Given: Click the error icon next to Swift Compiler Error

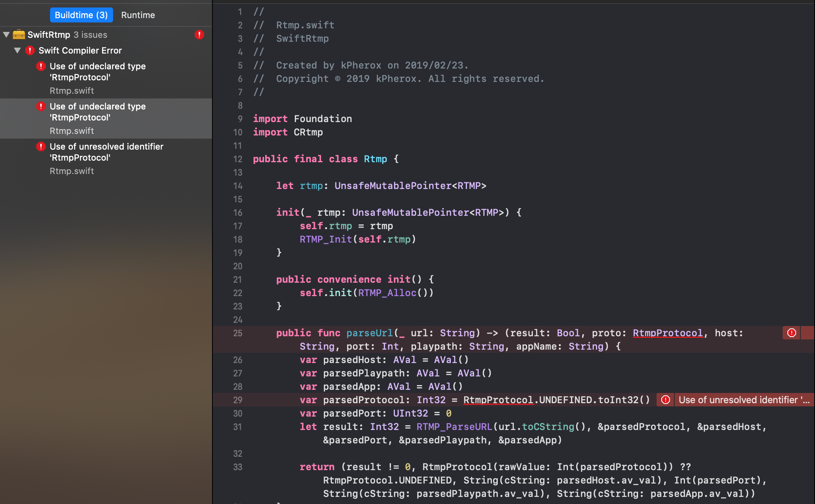Looking at the screenshot, I should tap(30, 50).
